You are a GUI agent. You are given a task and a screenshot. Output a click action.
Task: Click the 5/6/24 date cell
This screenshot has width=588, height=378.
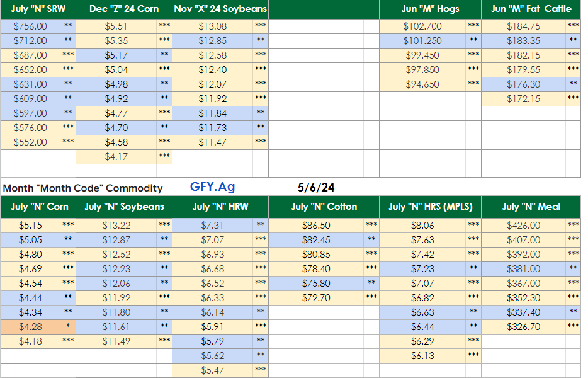315,187
